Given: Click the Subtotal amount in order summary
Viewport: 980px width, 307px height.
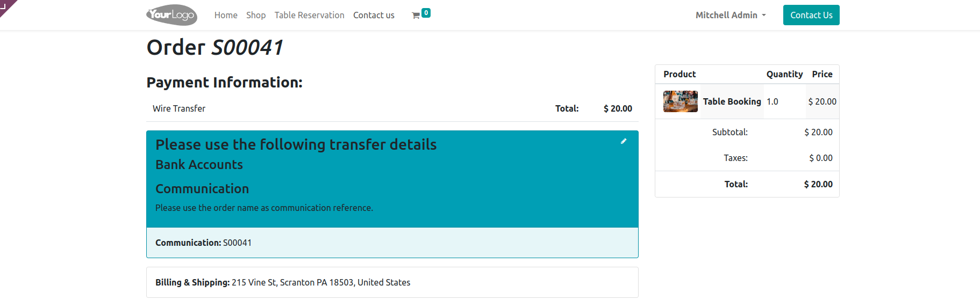Looking at the screenshot, I should point(818,132).
